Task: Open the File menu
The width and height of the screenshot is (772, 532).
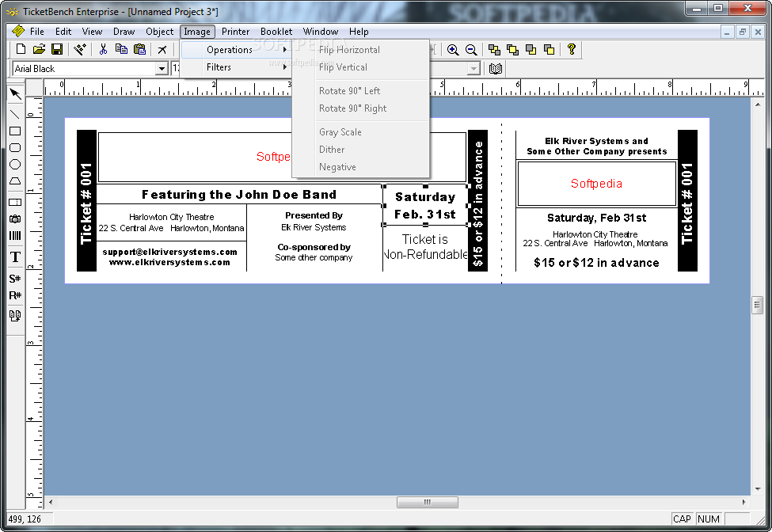Action: tap(37, 32)
